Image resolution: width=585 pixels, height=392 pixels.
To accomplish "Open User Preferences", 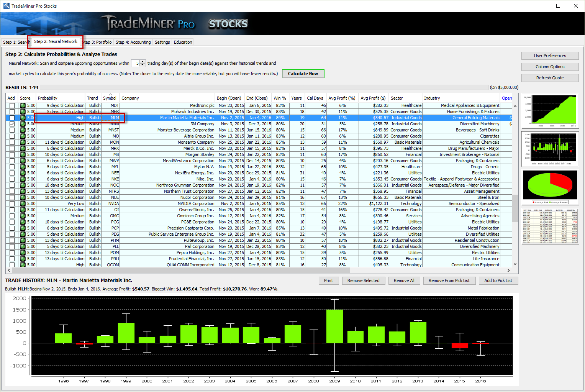I will click(550, 56).
